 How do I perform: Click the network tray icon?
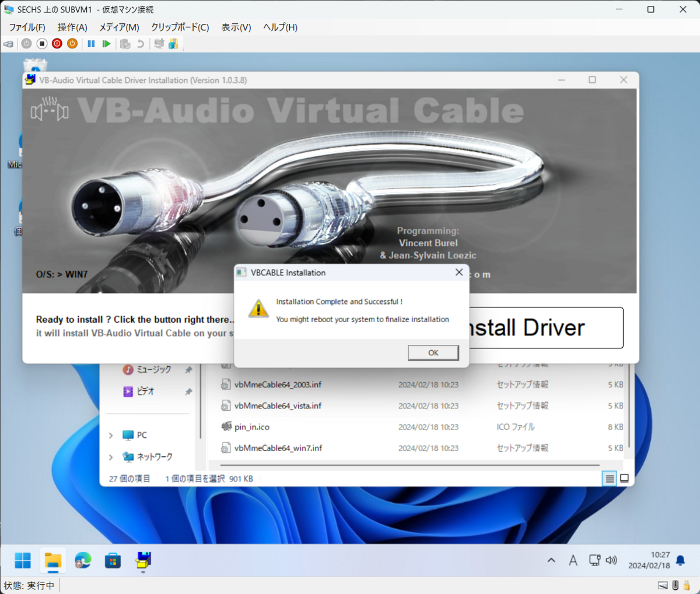pyautogui.click(x=594, y=561)
